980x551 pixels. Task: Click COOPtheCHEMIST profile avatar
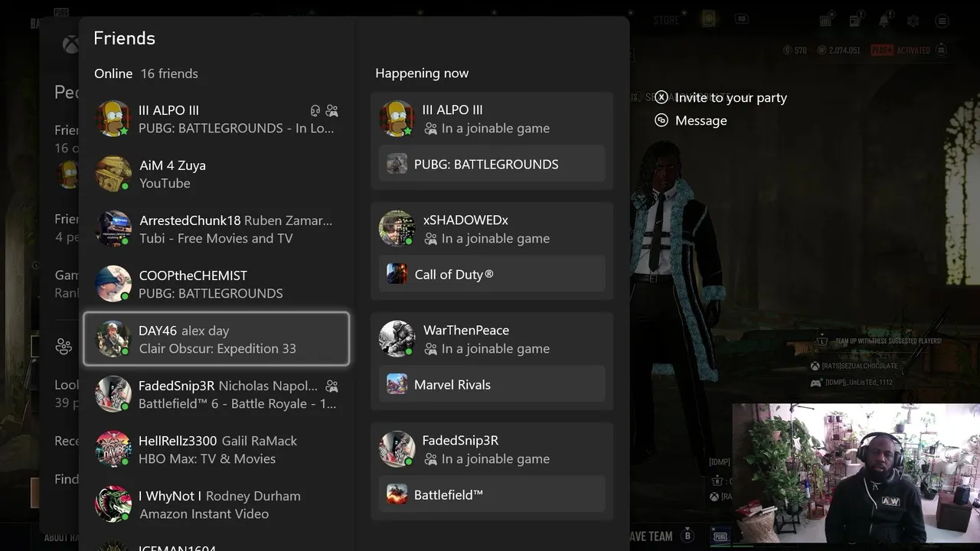click(x=113, y=284)
